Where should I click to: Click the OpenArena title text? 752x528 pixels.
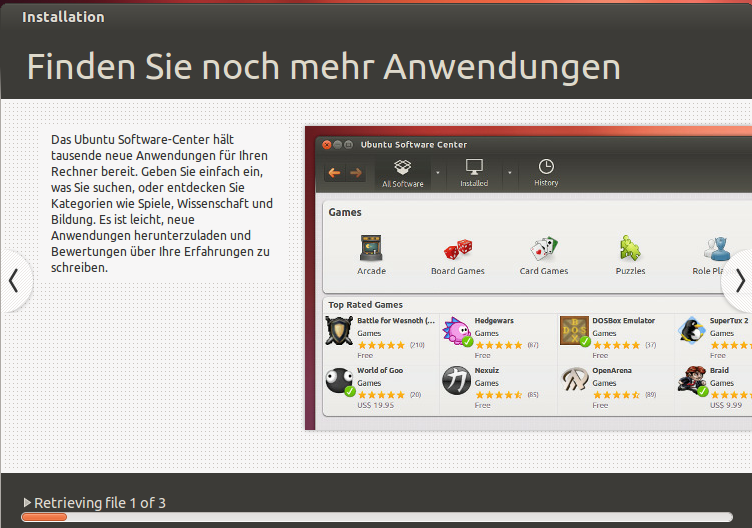pyautogui.click(x=611, y=370)
